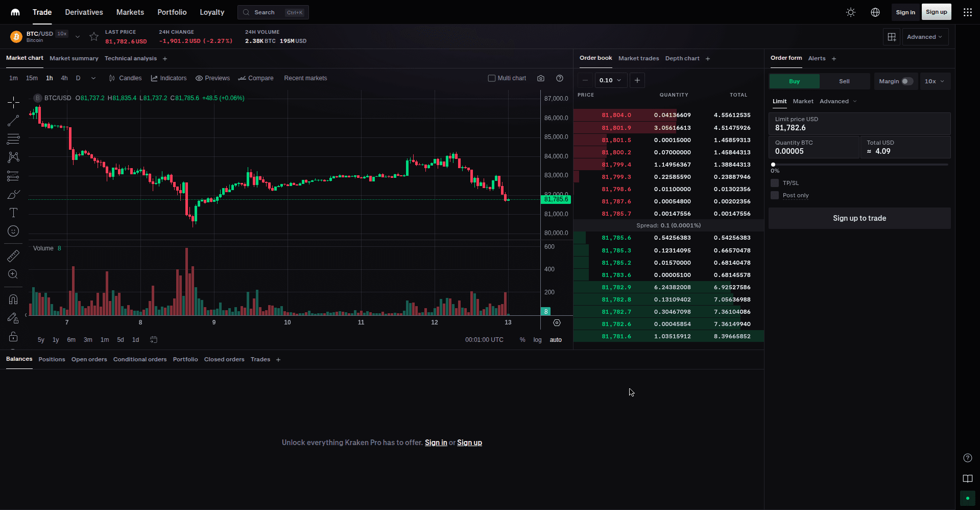Switch to Depth chart tab
The image size is (980, 510).
point(682,58)
